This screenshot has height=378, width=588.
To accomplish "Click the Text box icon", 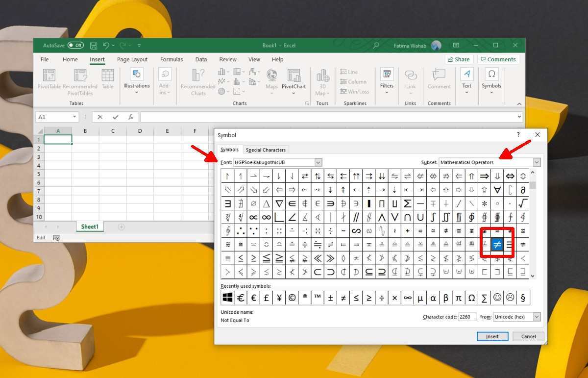I will pyautogui.click(x=466, y=75).
